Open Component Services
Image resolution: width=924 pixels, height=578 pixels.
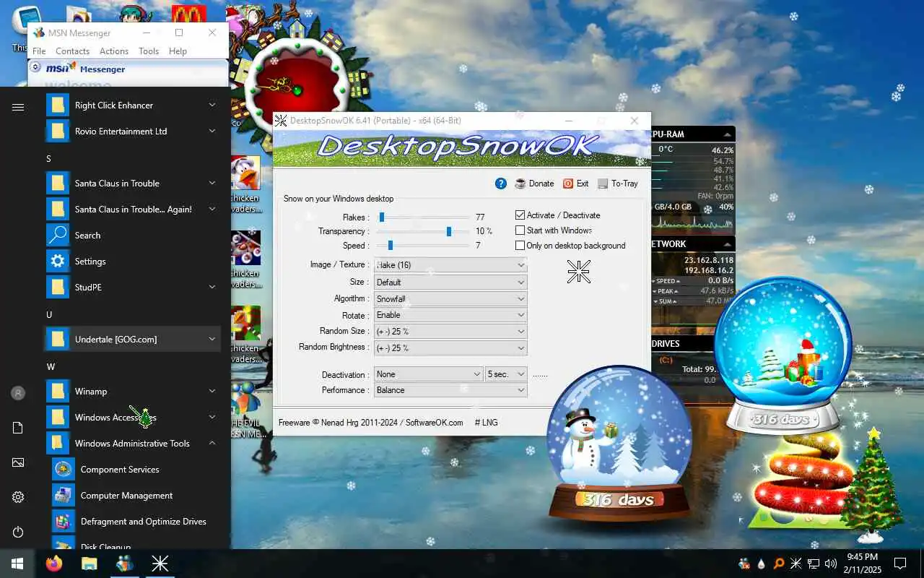point(132,470)
